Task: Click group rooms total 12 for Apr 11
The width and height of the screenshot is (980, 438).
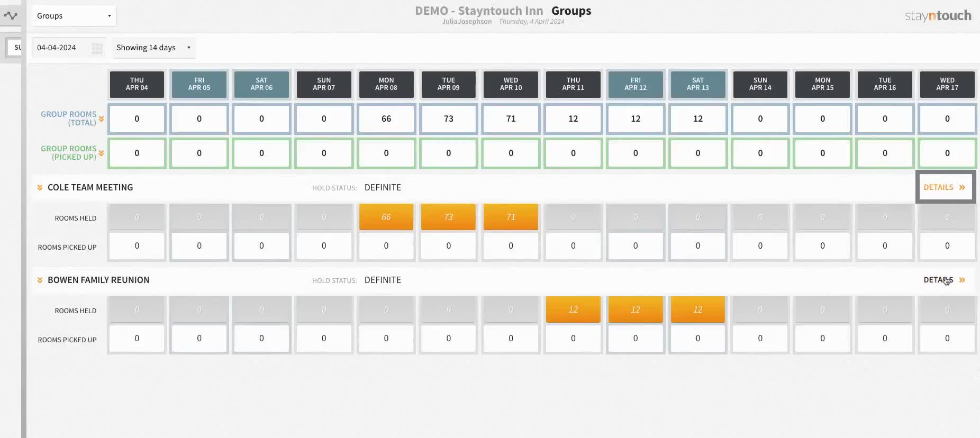Action: (x=573, y=119)
